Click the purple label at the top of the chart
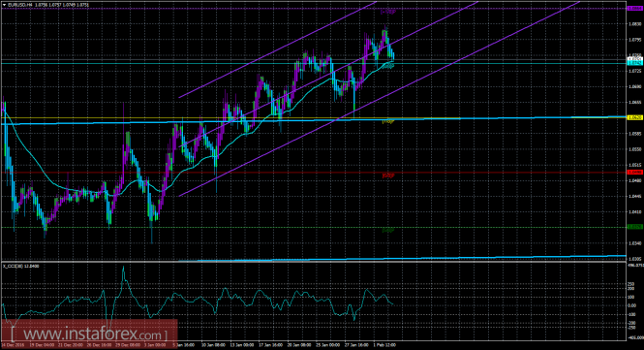 click(x=388, y=12)
